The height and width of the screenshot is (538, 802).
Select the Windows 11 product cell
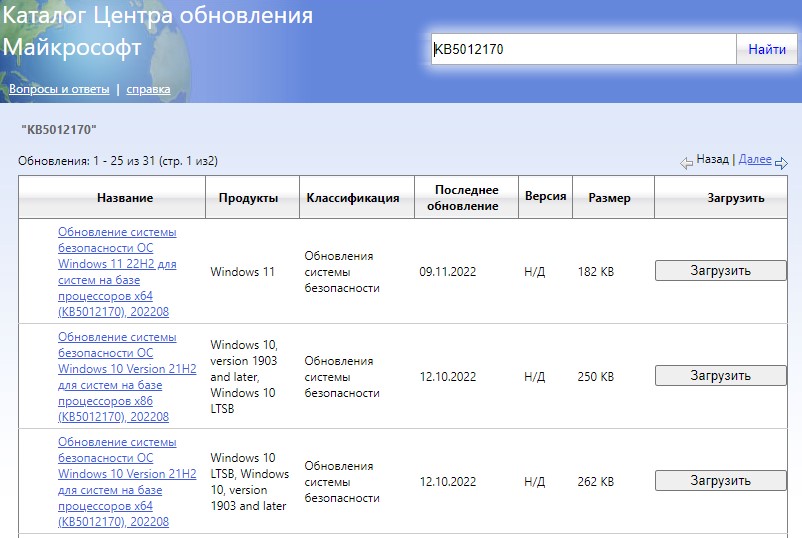(242, 272)
